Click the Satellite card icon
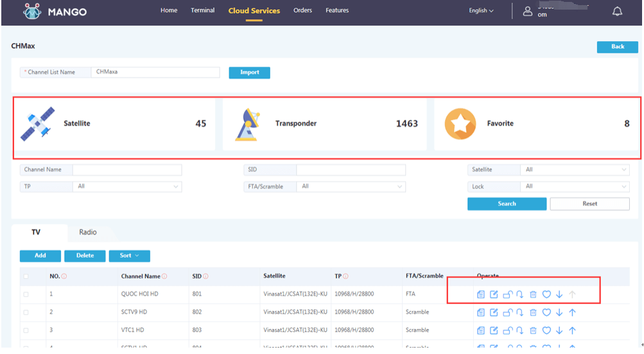 coord(37,124)
